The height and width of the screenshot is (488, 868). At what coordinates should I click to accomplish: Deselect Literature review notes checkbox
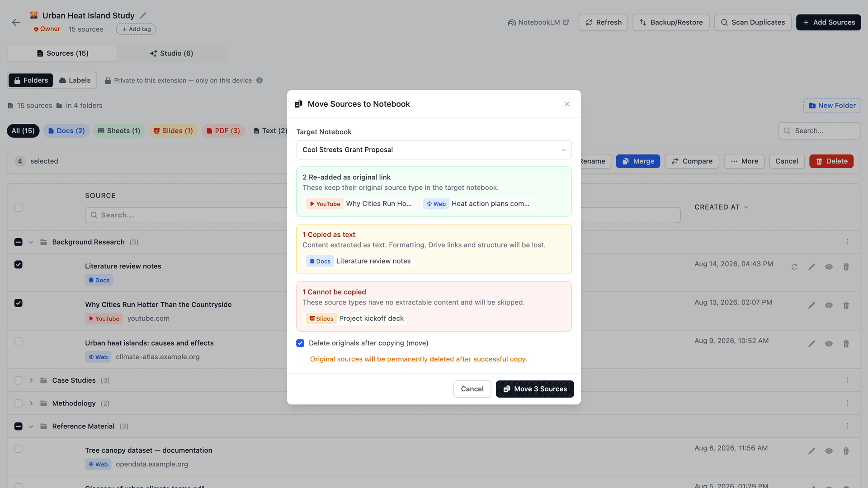click(18, 264)
